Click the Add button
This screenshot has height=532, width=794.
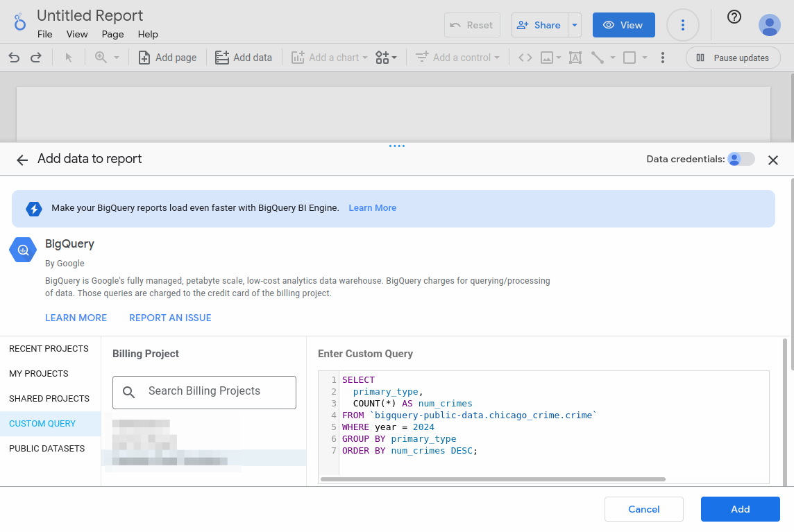click(740, 509)
